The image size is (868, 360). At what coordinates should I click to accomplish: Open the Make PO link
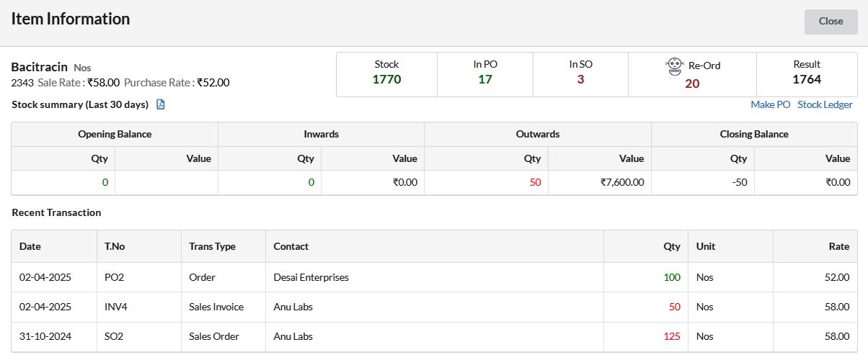(x=771, y=104)
